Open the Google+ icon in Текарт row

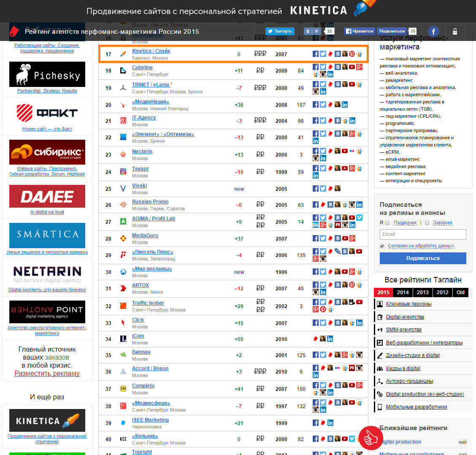(x=352, y=168)
